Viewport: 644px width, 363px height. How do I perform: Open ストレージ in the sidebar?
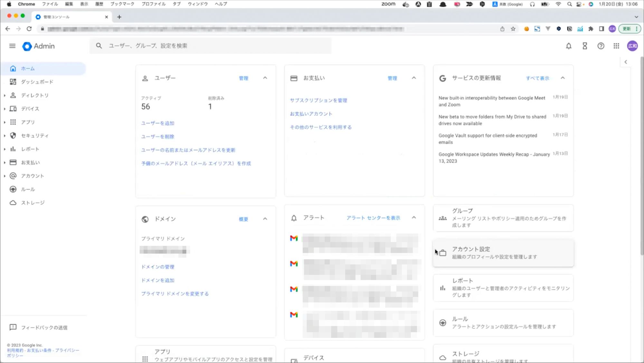tap(33, 203)
